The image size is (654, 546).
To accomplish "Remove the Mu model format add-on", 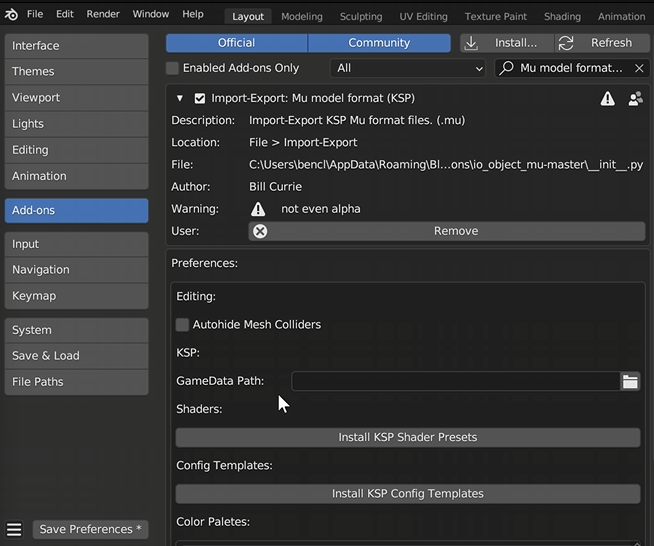I will (x=447, y=231).
